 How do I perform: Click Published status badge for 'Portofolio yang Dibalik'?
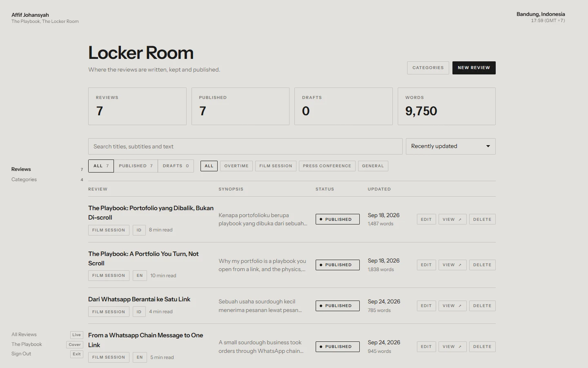click(x=338, y=220)
